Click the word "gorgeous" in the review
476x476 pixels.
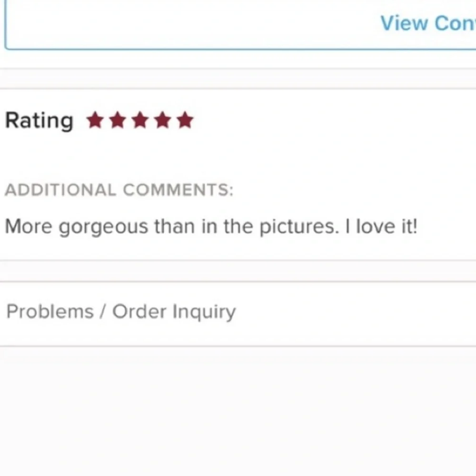103,227
